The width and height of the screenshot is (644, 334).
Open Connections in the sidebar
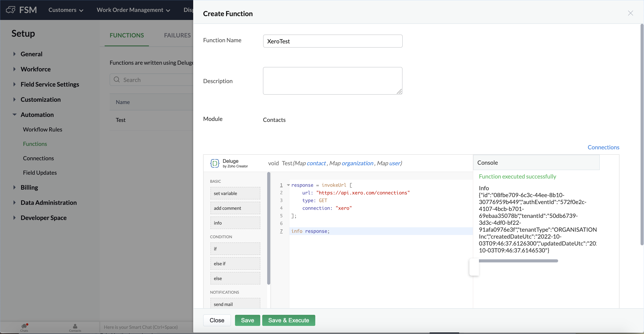[38, 158]
